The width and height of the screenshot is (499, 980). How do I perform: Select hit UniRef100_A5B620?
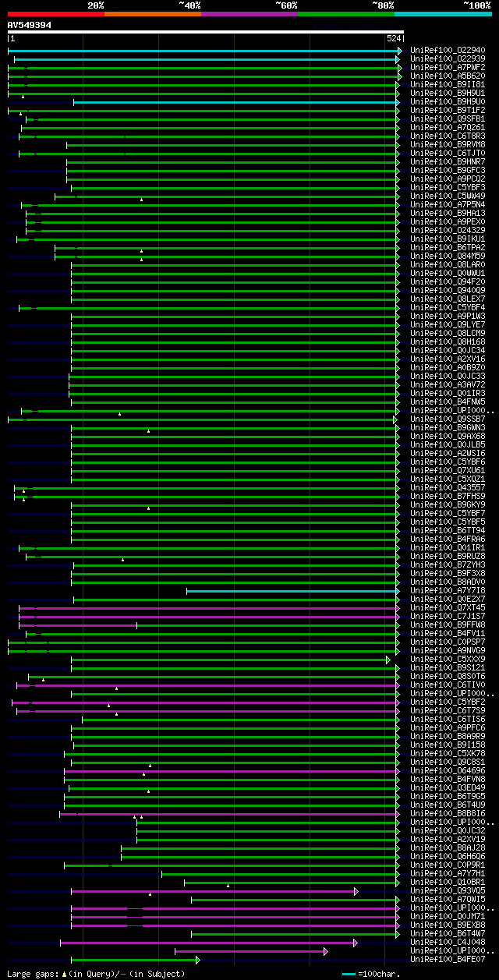click(x=448, y=76)
